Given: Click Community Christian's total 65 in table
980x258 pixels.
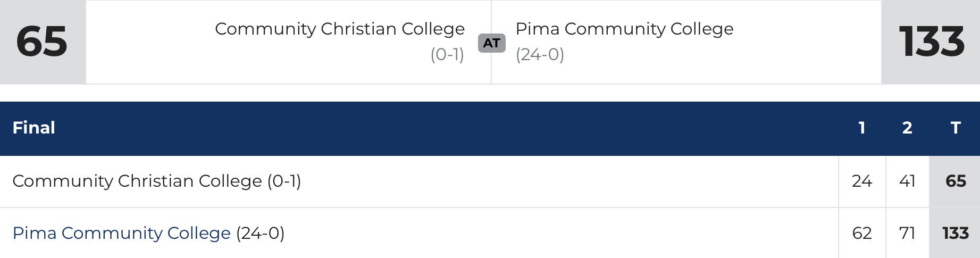Looking at the screenshot, I should point(956,181).
